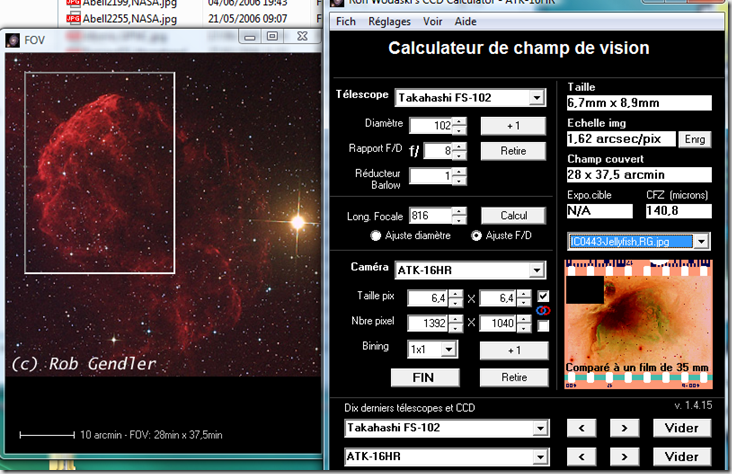This screenshot has height=474, width=732.
Task: Expand the Caméra dropdown ATK-16HR
Action: (x=537, y=270)
